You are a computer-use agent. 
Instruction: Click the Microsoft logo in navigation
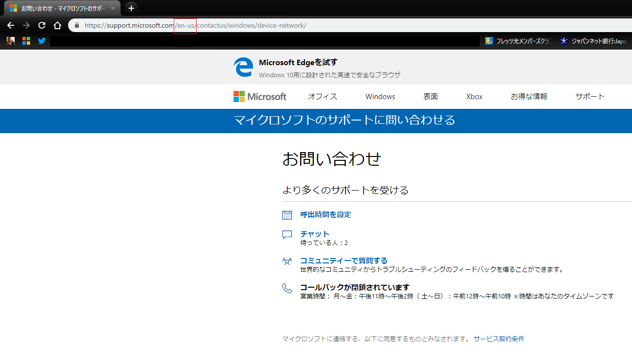point(260,96)
